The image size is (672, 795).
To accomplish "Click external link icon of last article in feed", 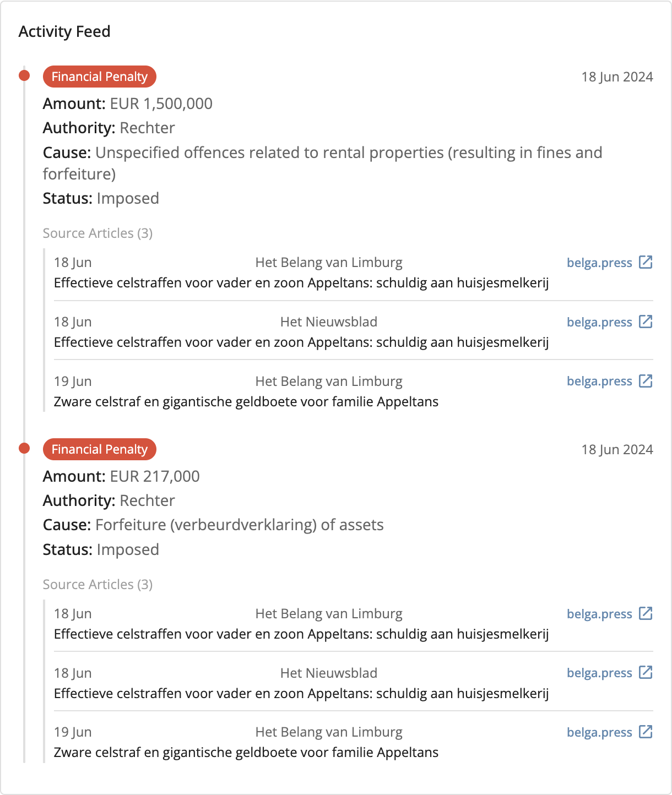I will (x=646, y=732).
